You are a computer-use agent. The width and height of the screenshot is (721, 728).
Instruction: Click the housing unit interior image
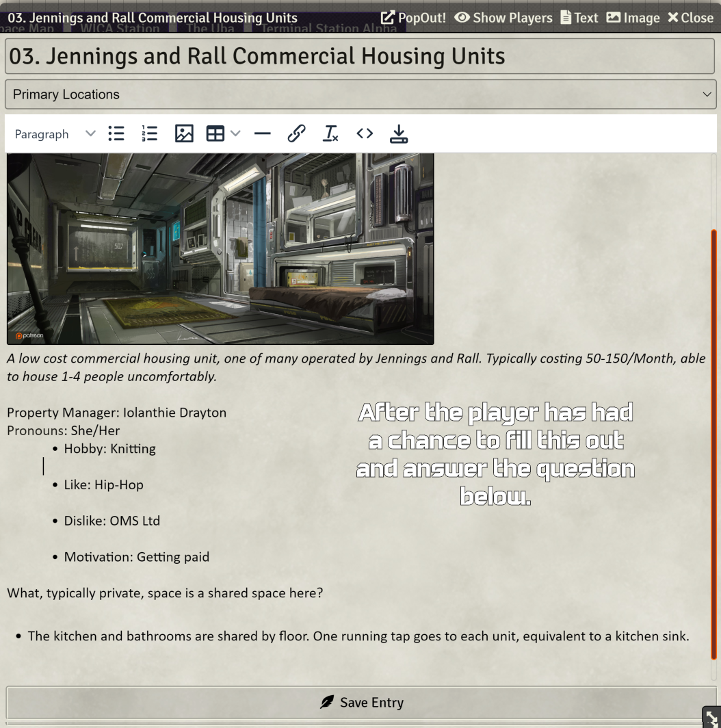[x=220, y=249]
